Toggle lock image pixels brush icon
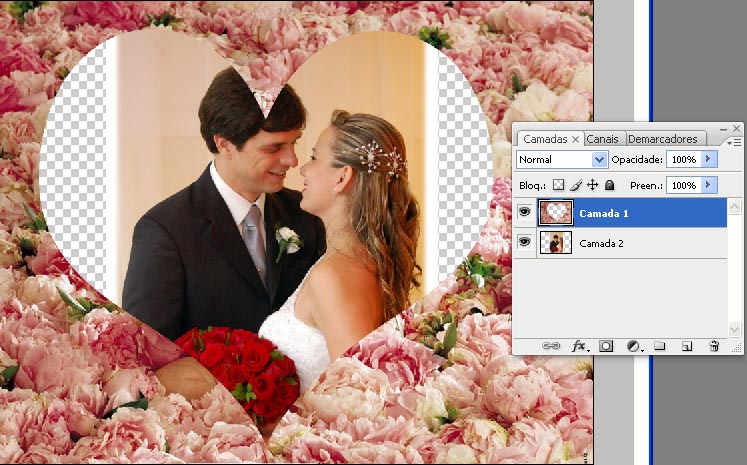 point(576,185)
